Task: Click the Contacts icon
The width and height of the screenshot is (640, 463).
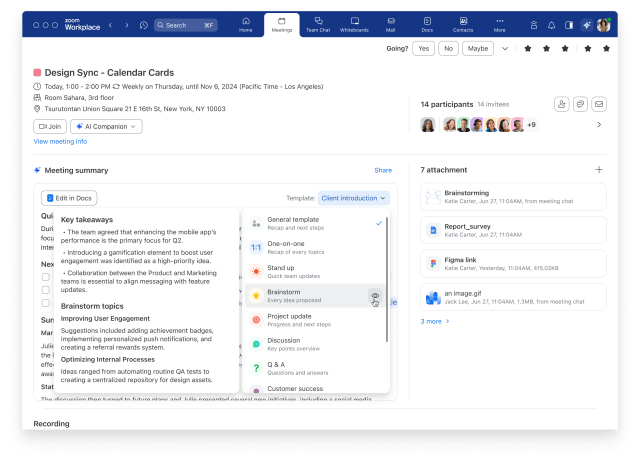Action: click(x=463, y=24)
